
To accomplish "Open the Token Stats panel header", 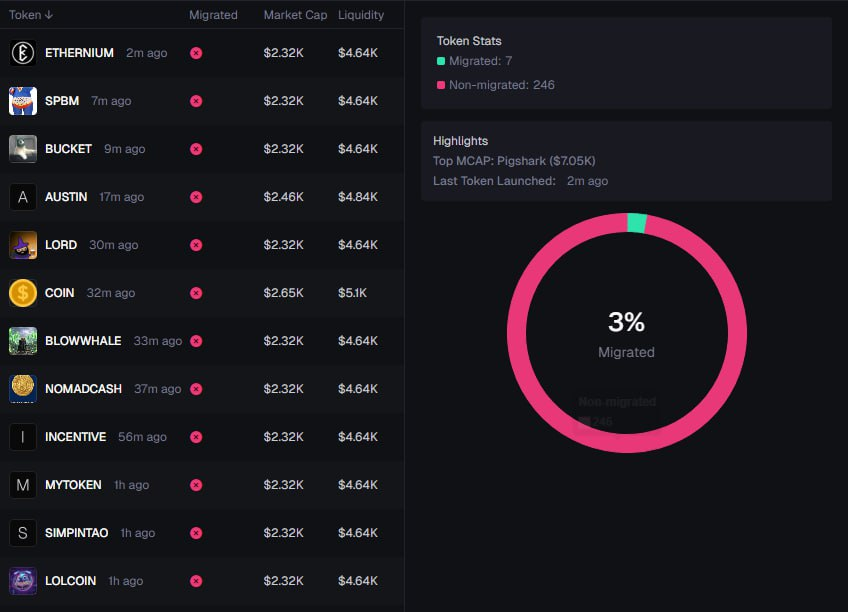I will (x=469, y=41).
